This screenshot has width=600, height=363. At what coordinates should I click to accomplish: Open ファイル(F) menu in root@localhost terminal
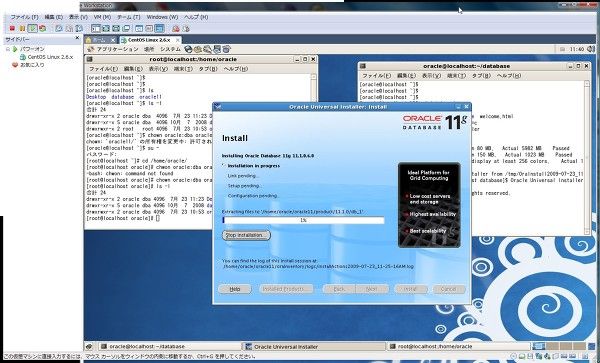click(x=103, y=69)
